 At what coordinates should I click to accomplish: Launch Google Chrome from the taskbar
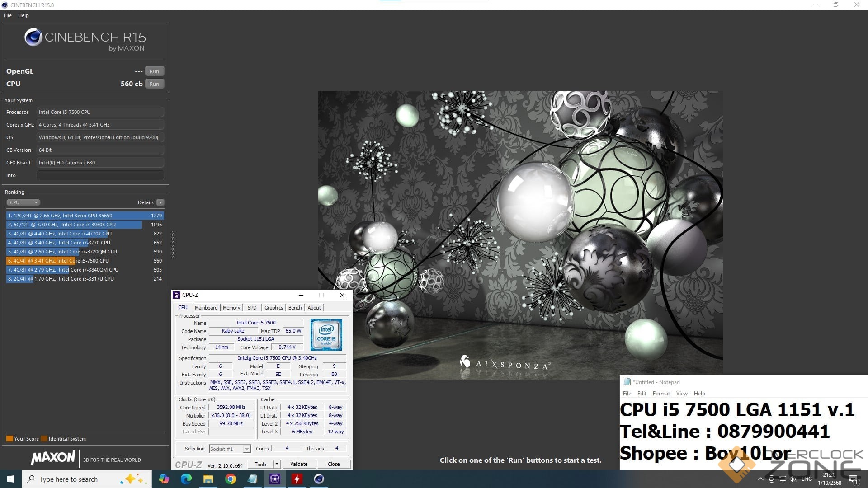(x=231, y=479)
